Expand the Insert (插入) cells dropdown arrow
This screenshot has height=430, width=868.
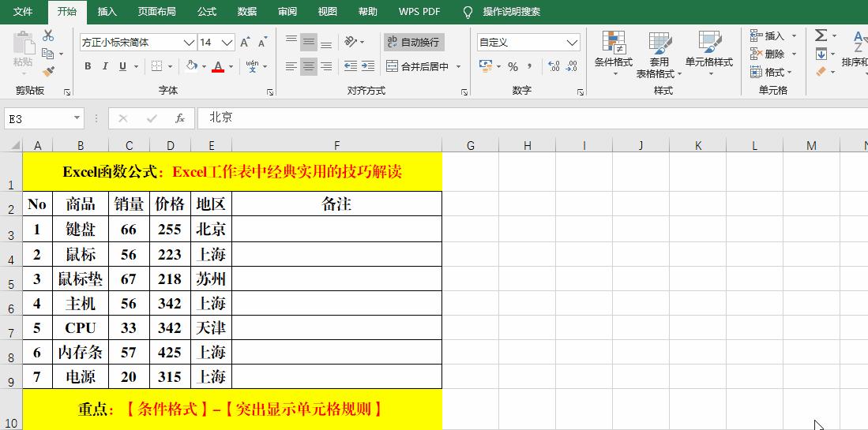794,36
